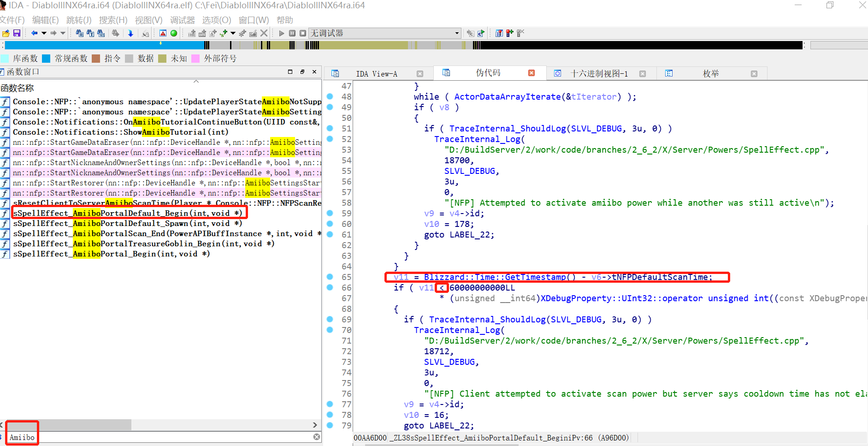868x446 pixels.
Task: Click the 库函数 cyan legend swatch
Action: click(5, 59)
